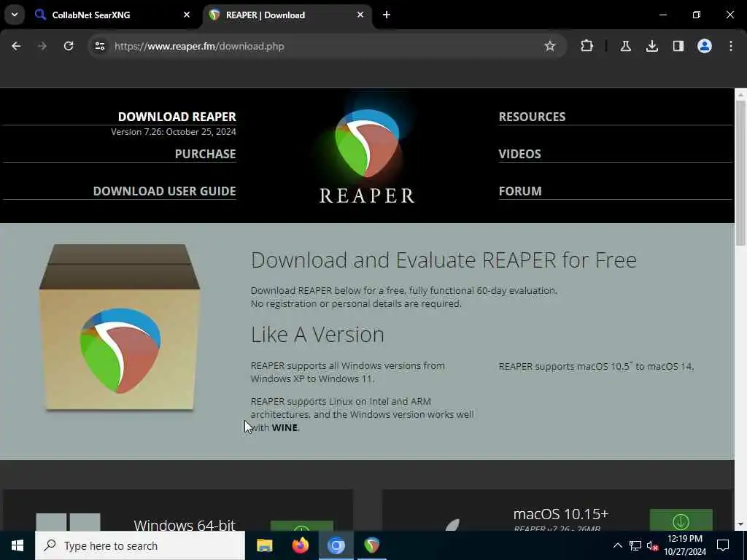Switch to Chrome in the taskbar
The image size is (747, 560).
tap(336, 545)
